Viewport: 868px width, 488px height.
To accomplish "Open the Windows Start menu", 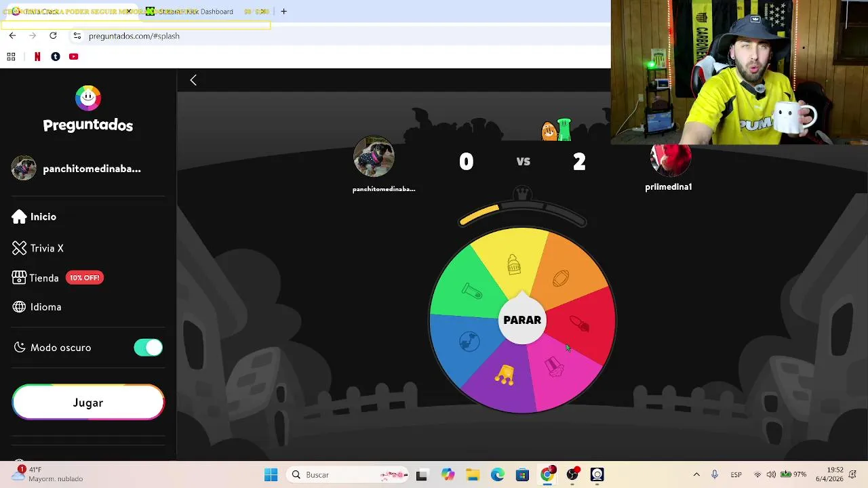I will tap(271, 475).
